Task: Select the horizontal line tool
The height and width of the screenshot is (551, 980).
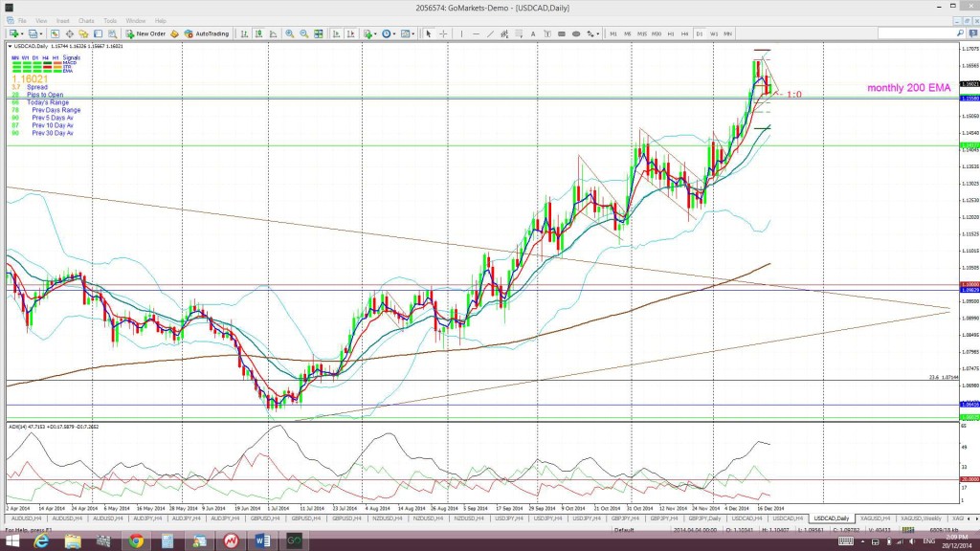Action: [476, 33]
